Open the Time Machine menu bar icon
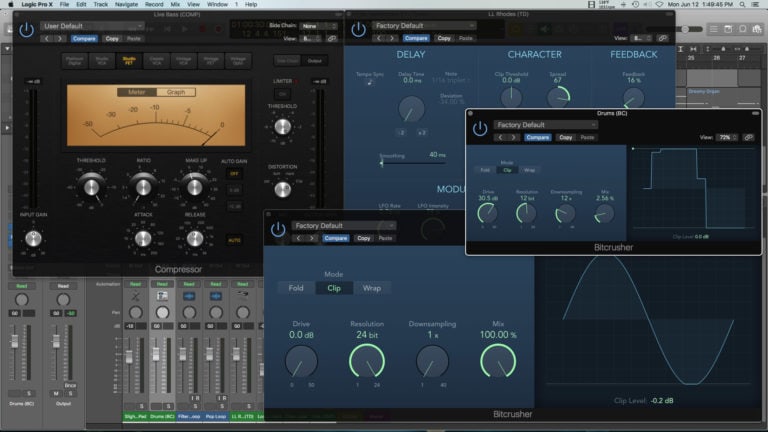Image resolution: width=768 pixels, height=432 pixels. pos(635,4)
